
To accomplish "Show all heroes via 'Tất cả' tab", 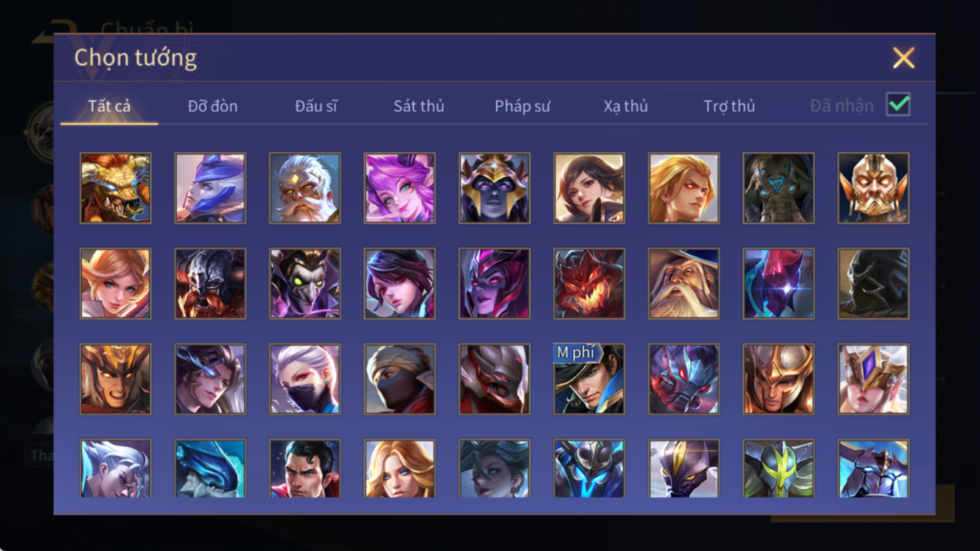I will 109,106.
